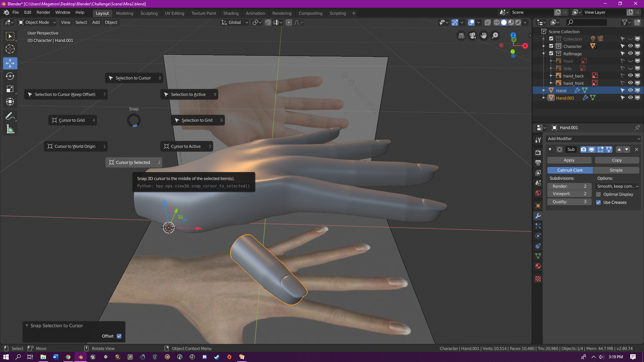The height and width of the screenshot is (362, 644).
Task: Switch to the Sculpting workspace tab
Action: [x=149, y=13]
